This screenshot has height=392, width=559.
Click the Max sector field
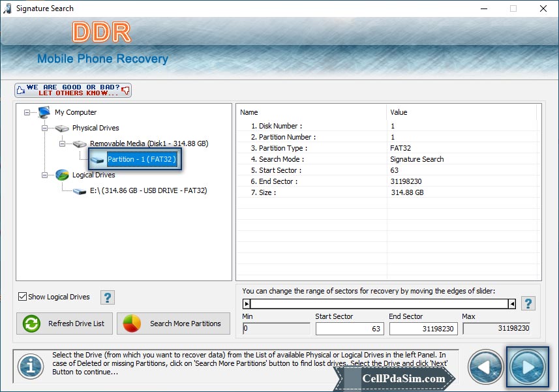pos(496,328)
